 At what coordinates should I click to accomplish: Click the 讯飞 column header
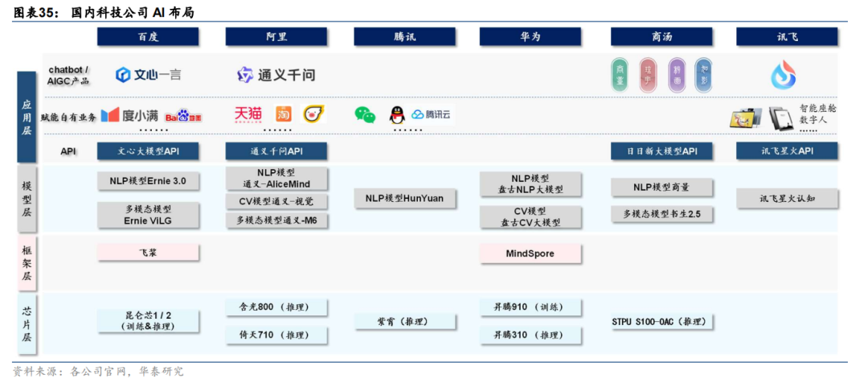point(787,36)
